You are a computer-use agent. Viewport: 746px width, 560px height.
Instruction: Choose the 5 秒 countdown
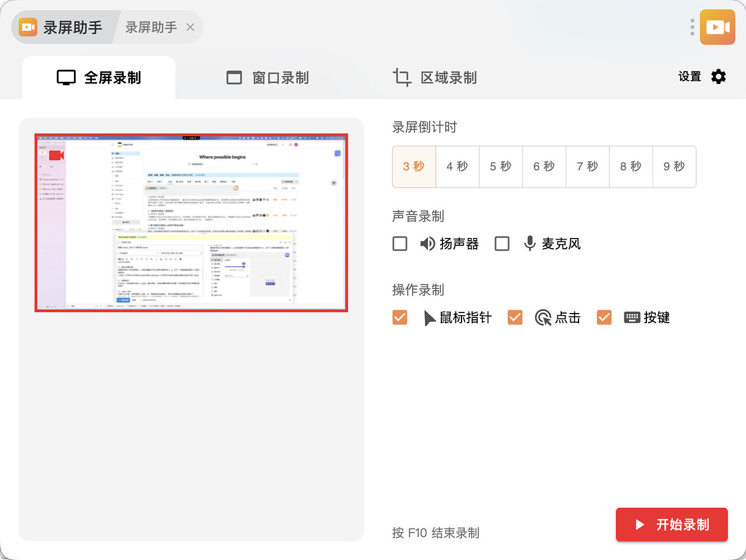coord(501,166)
